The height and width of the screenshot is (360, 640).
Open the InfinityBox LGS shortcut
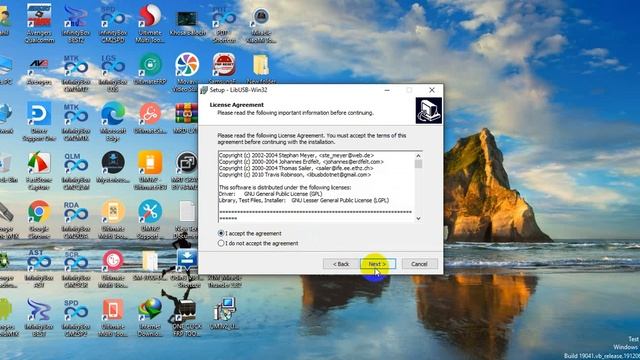113,73
